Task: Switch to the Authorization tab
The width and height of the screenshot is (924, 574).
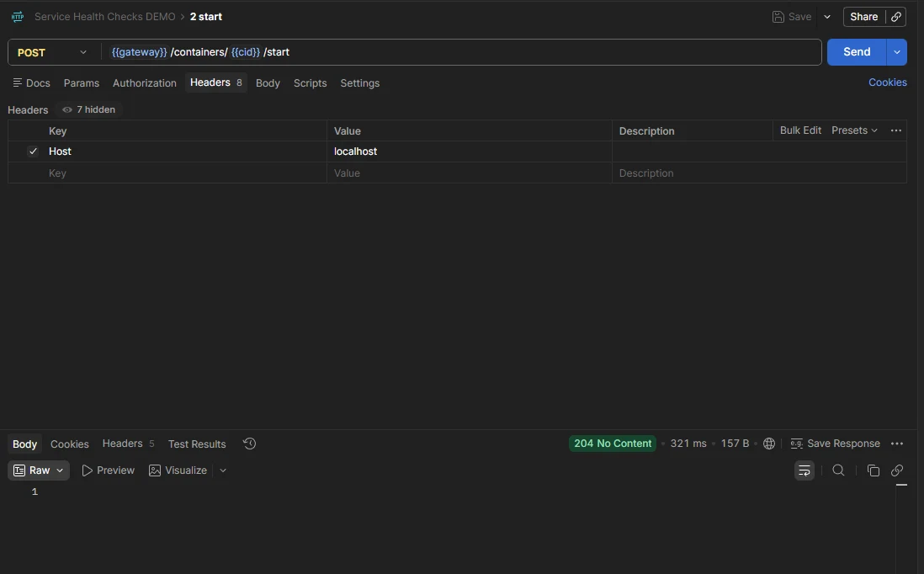Action: [x=145, y=83]
